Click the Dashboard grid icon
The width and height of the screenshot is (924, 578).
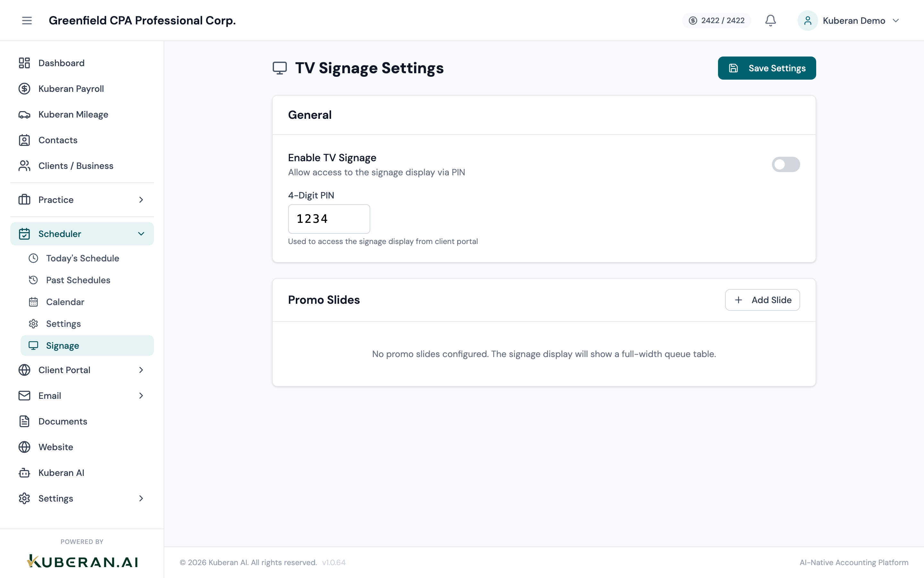coord(24,63)
